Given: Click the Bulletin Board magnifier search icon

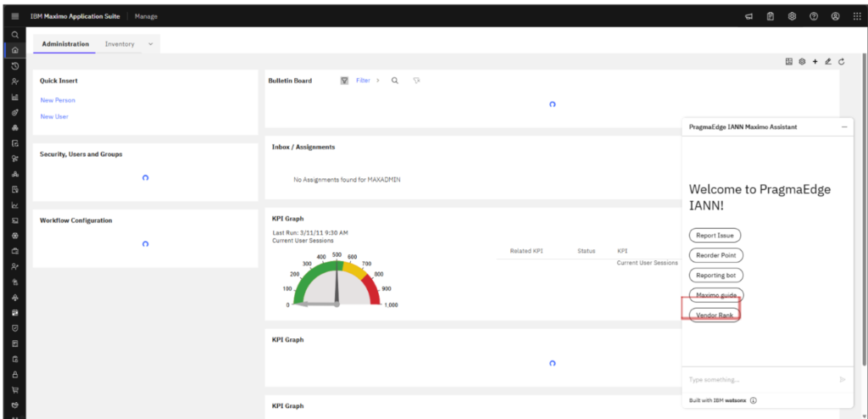Looking at the screenshot, I should pyautogui.click(x=395, y=81).
